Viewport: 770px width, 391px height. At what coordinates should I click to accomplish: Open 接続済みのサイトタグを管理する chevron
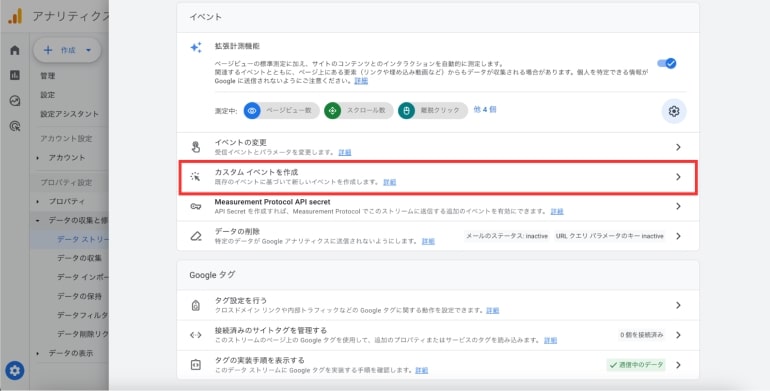pos(678,335)
